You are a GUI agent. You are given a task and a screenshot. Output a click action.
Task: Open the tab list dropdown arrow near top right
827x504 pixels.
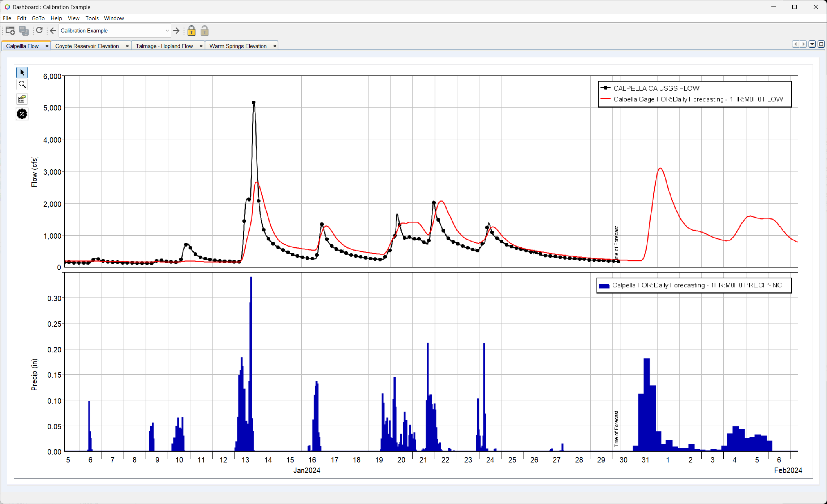pyautogui.click(x=812, y=44)
